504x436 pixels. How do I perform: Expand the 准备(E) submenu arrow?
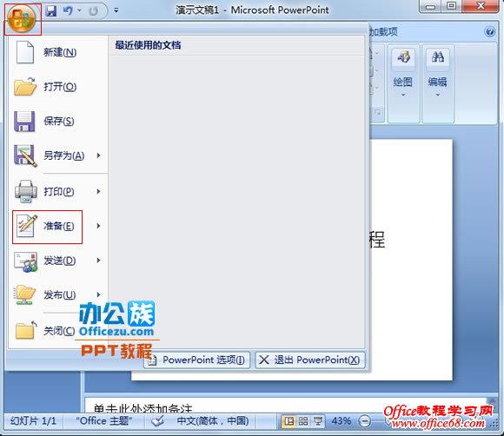tap(99, 226)
